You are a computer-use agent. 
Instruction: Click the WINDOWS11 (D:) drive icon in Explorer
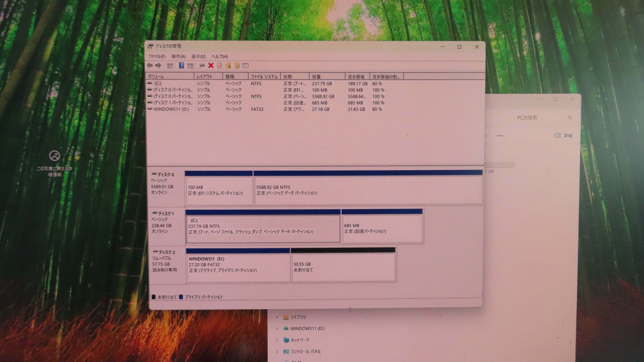[286, 328]
